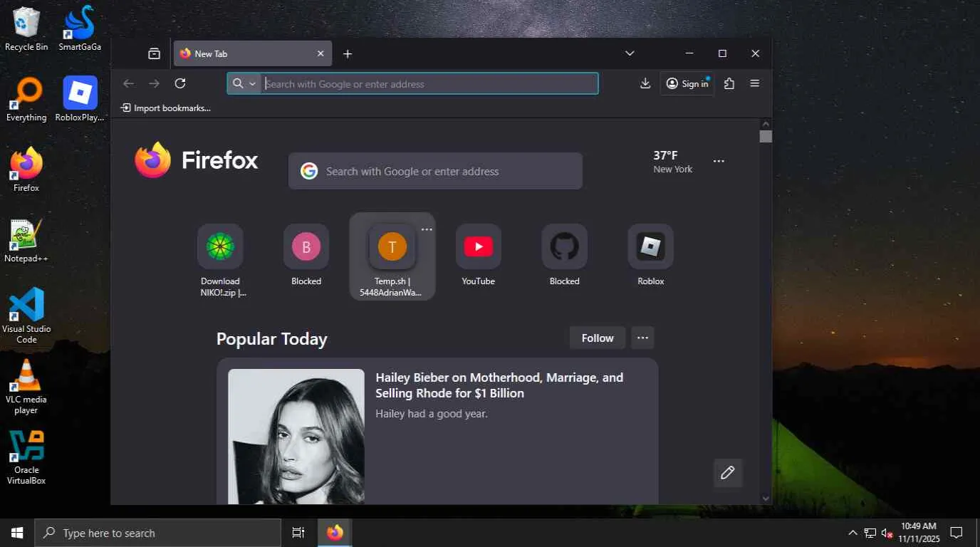Click the scrollbar up arrow in Firefox

pyautogui.click(x=766, y=124)
